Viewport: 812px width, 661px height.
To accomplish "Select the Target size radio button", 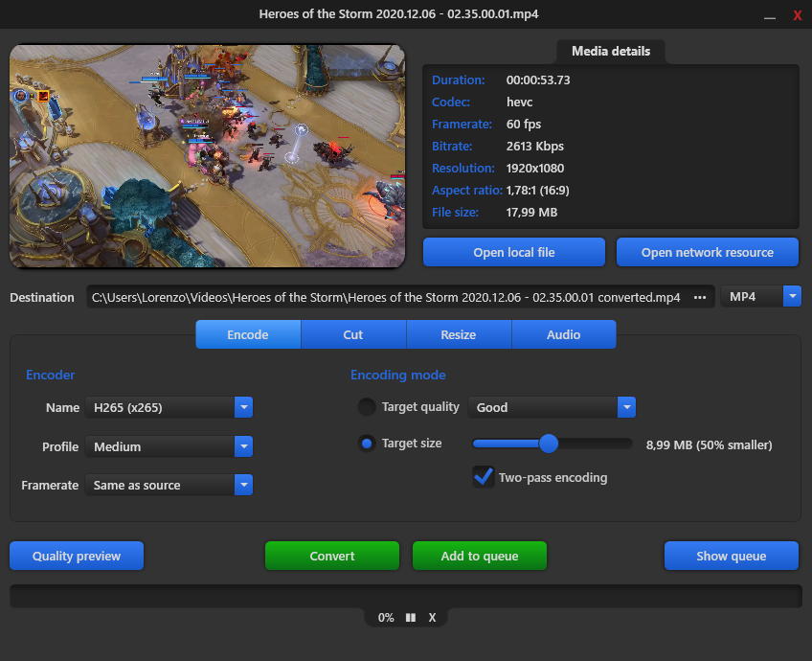I will tap(367, 444).
